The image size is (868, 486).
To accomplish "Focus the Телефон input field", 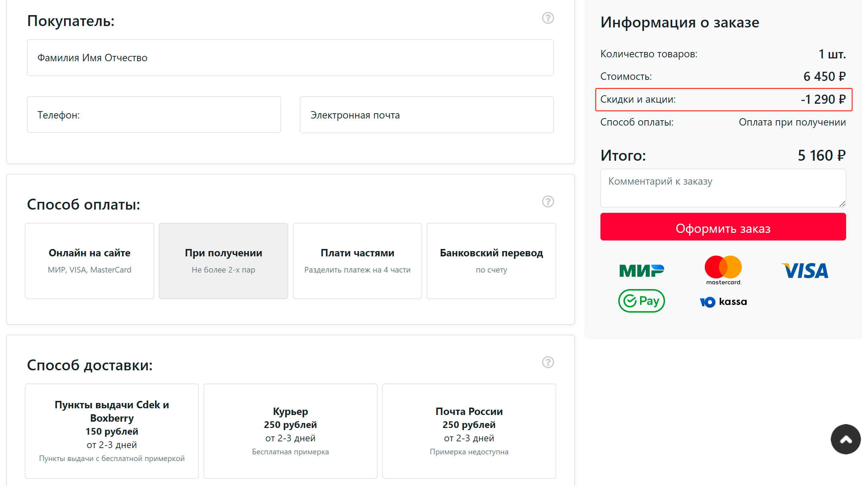I will pos(154,115).
